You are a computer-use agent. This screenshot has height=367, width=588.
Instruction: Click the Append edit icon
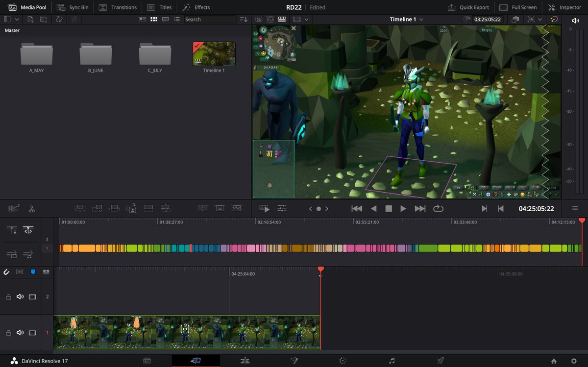[x=97, y=208]
